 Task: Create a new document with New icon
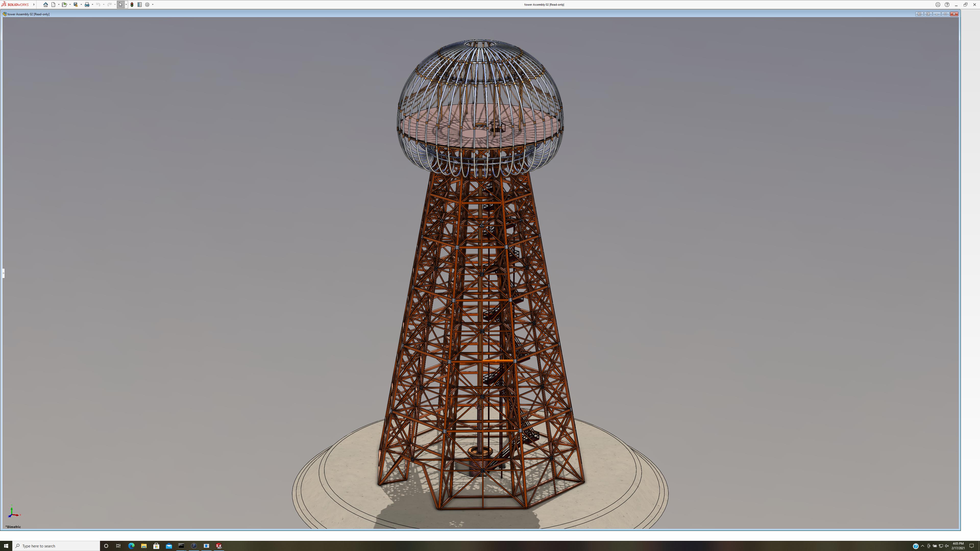(x=53, y=5)
